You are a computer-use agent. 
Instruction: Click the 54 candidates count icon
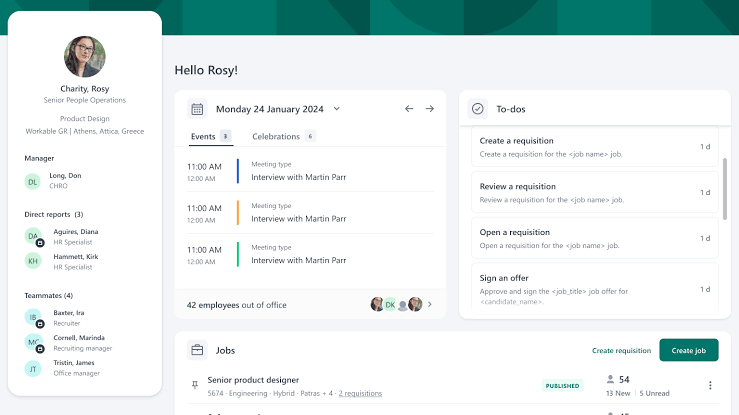pyautogui.click(x=610, y=379)
